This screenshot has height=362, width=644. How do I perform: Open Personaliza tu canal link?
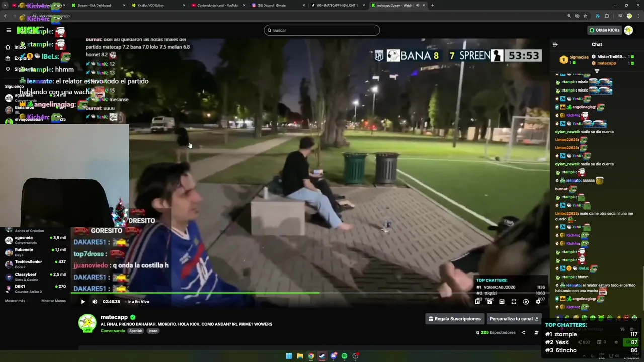tap(514, 319)
